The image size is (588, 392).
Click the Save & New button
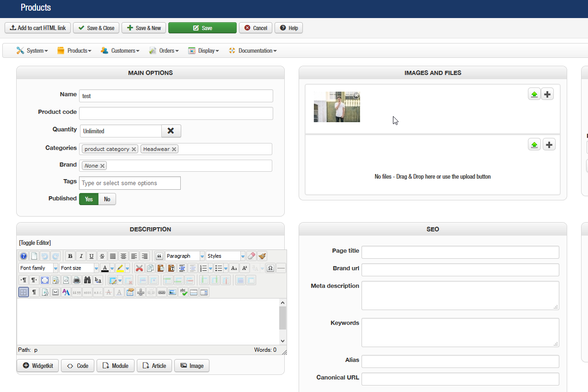[144, 28]
